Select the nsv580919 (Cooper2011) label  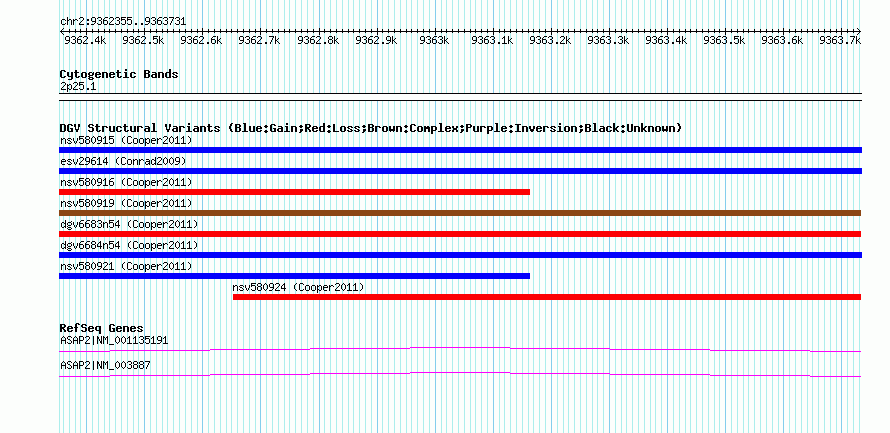tap(126, 203)
